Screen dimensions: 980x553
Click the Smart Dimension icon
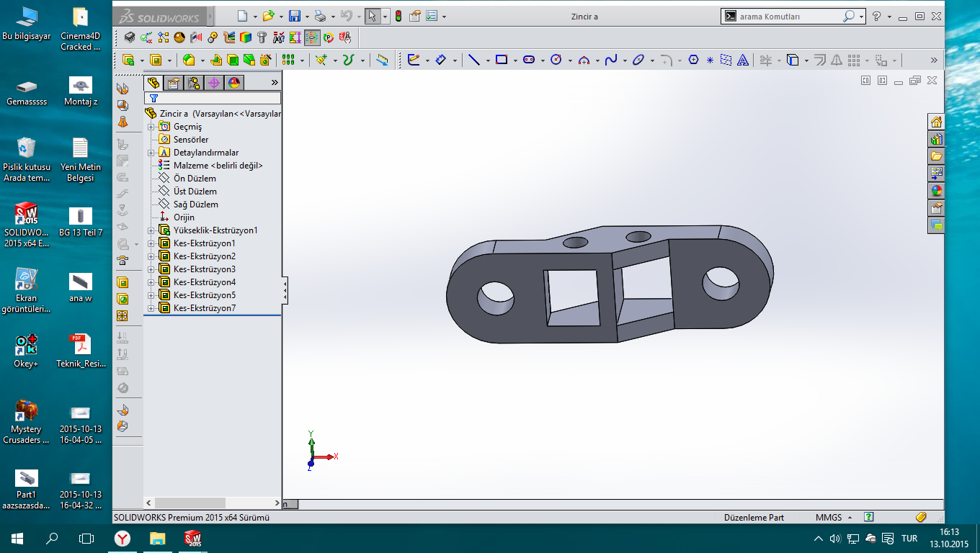coord(441,60)
